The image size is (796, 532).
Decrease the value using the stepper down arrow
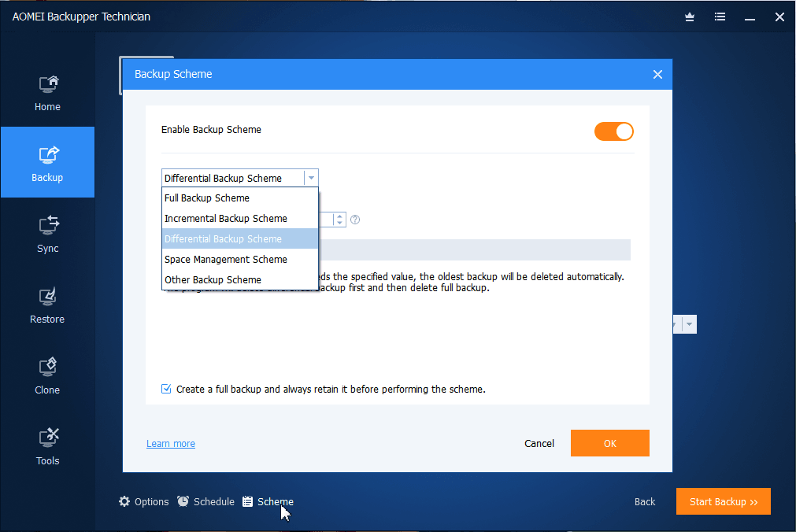point(339,223)
